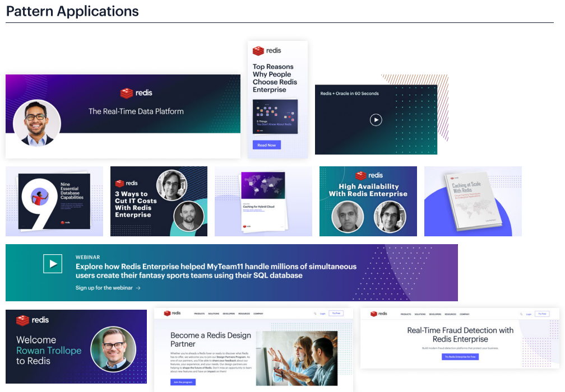
Task: Click search icon in Fraud Detection page header
Action: pos(521,314)
